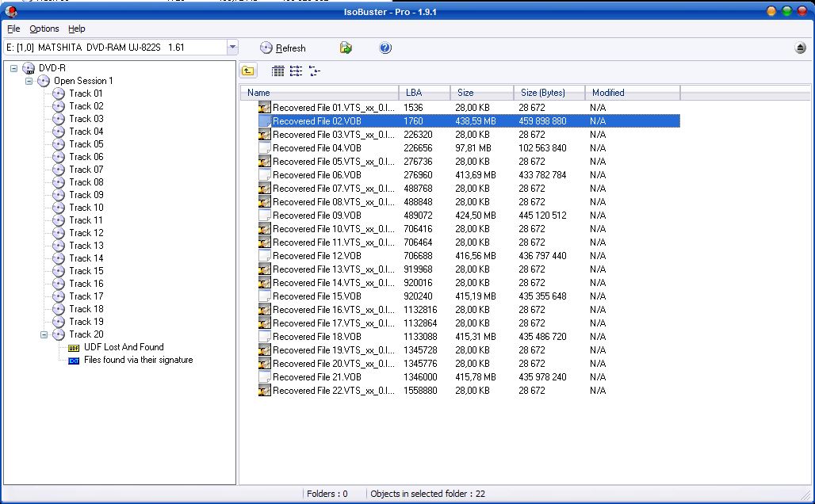Select Recovered File 12.VOB name
This screenshot has height=504, width=815.
coord(316,256)
